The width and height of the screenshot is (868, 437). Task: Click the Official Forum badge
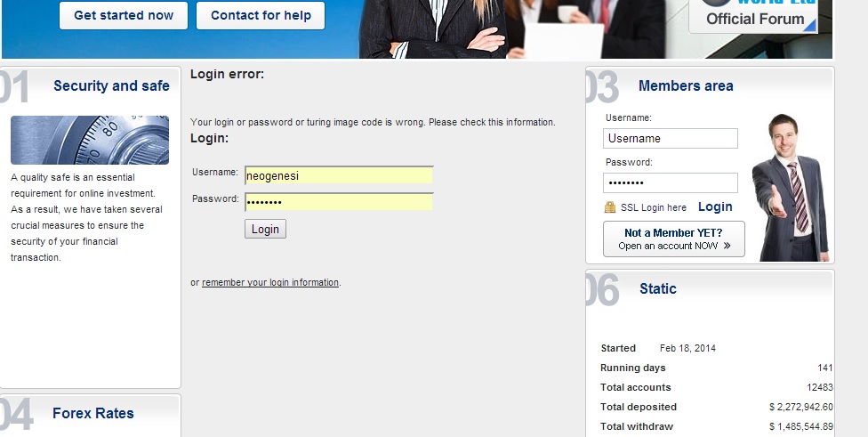[754, 16]
